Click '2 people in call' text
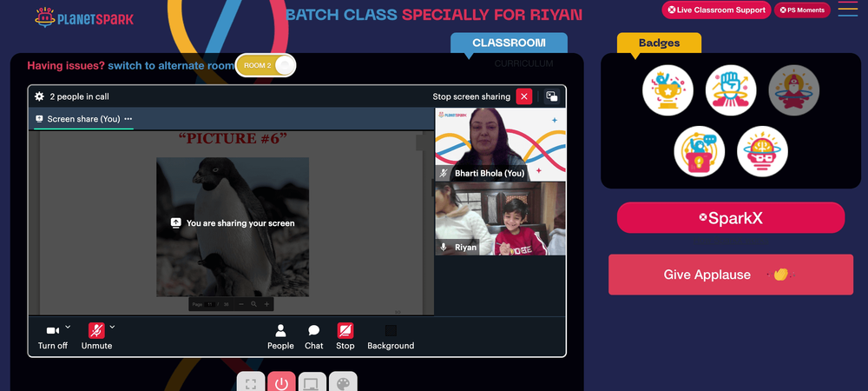The height and width of the screenshot is (391, 868). pos(79,96)
